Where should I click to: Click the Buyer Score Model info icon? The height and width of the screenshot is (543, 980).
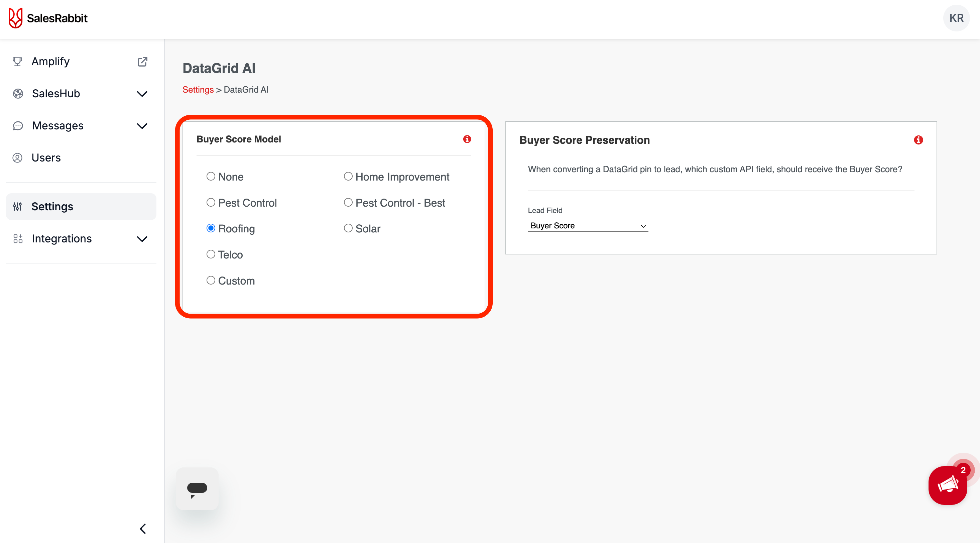point(467,139)
